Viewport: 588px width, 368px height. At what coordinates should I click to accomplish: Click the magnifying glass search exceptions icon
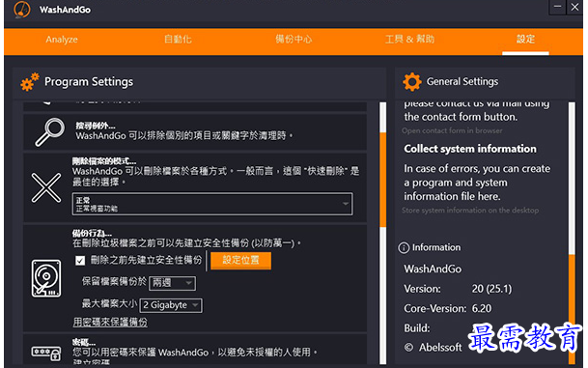click(49, 131)
